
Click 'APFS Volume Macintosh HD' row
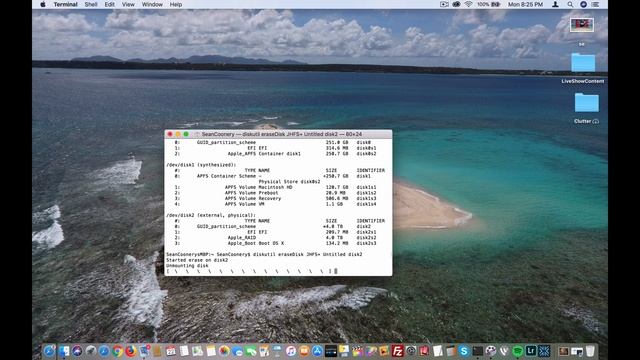pyautogui.click(x=276, y=187)
